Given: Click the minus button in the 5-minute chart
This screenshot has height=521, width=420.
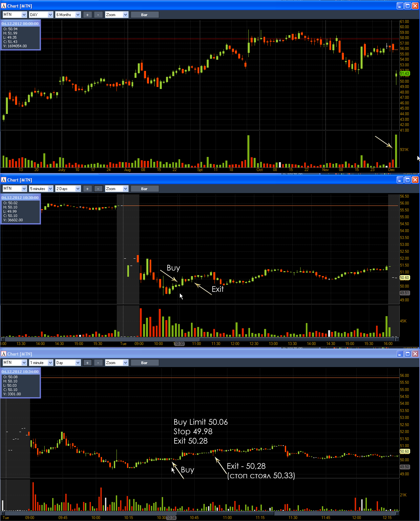Looking at the screenshot, I should (x=98, y=188).
